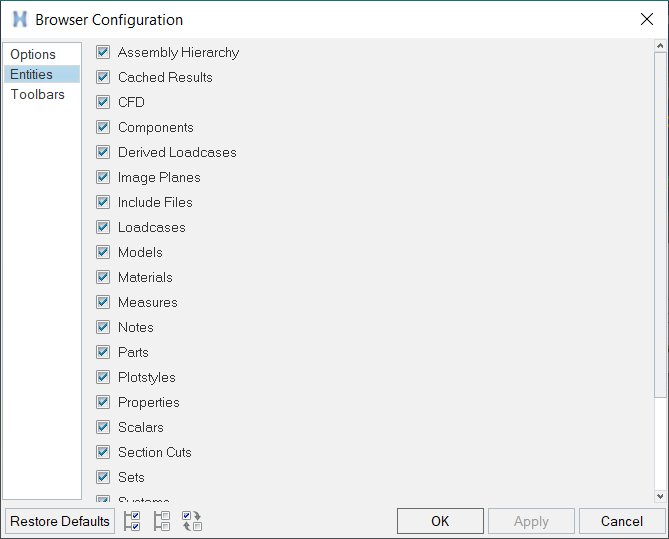Screen dimensions: 669x539
Task: Open the Options page
Action: pyautogui.click(x=33, y=54)
